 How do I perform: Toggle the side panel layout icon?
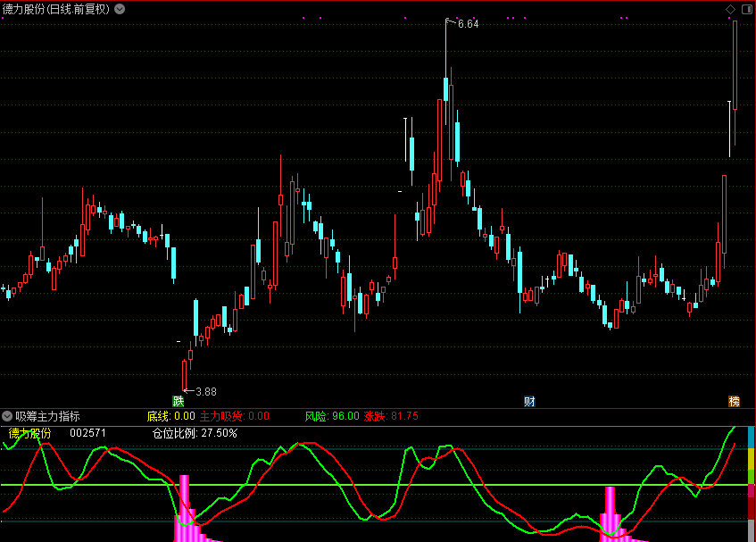tap(747, 9)
